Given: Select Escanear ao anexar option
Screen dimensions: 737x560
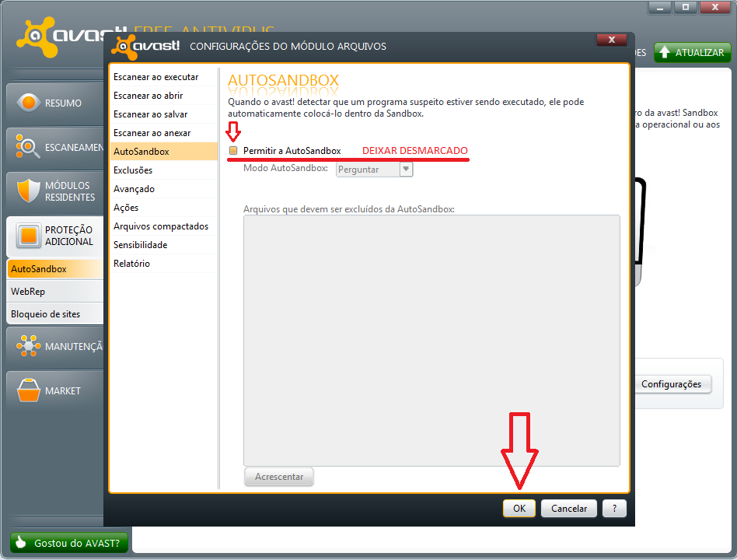Looking at the screenshot, I should tap(163, 133).
